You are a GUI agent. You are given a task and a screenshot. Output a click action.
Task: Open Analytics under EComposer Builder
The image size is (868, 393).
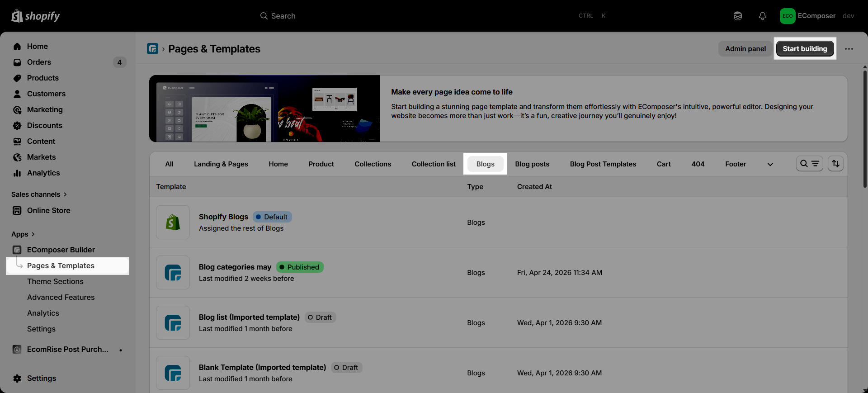[x=43, y=313]
